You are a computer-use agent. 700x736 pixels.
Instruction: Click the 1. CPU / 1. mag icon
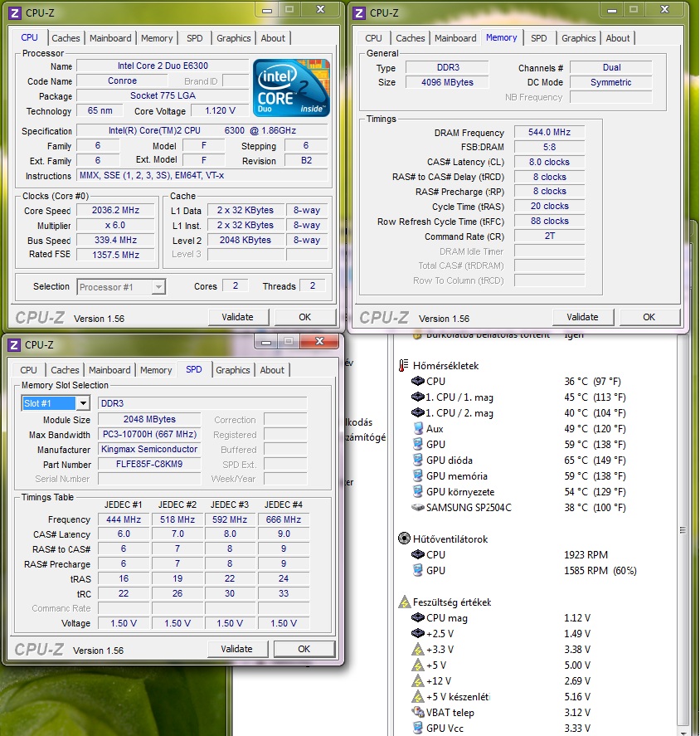(x=417, y=397)
